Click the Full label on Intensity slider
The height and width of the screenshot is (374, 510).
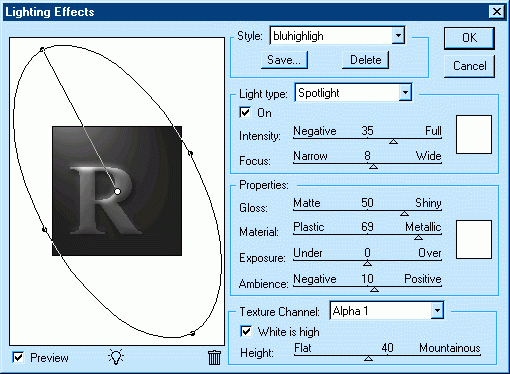[x=433, y=131]
